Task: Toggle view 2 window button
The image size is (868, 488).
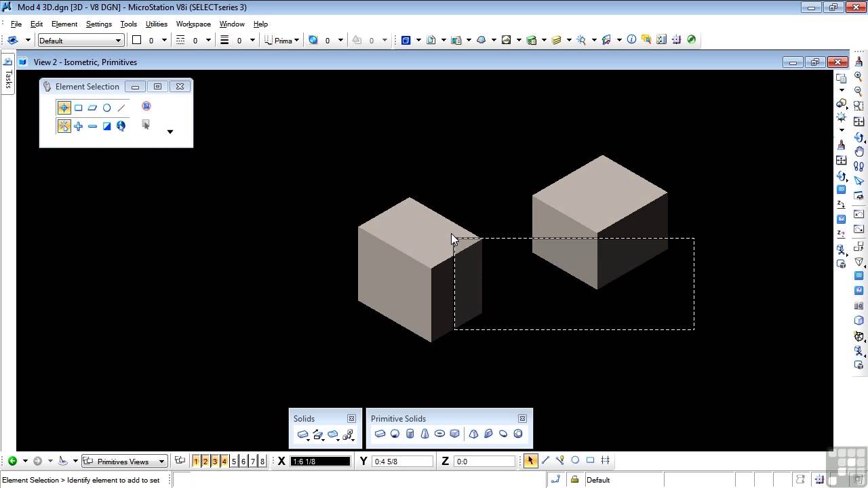Action: 205,462
